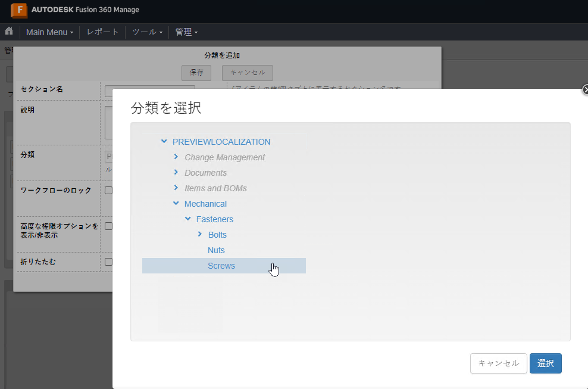Collapse the Mechanical node chevron

point(176,204)
